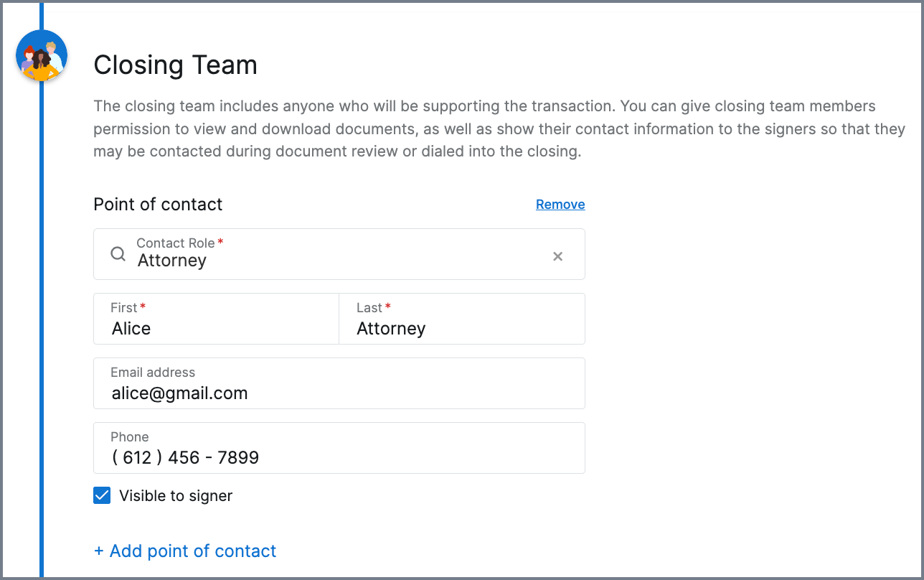This screenshot has width=924, height=580.
Task: Clear the Attorney contact role with X
Action: [557, 256]
